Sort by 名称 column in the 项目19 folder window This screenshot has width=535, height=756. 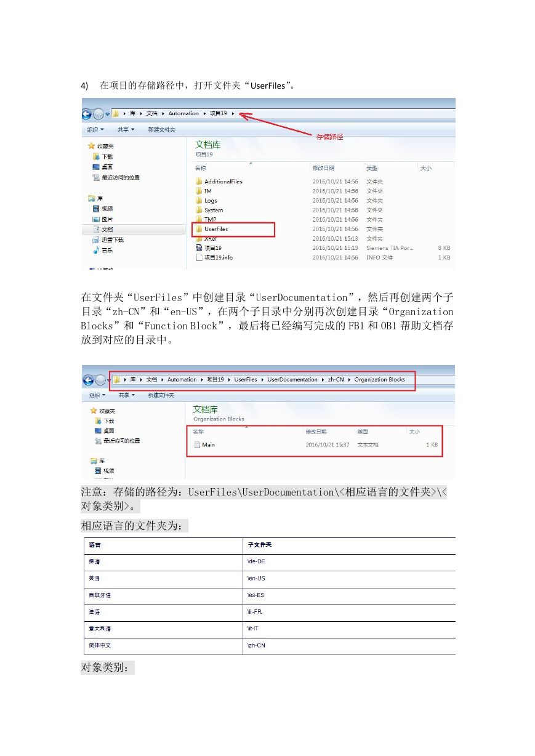tap(201, 167)
